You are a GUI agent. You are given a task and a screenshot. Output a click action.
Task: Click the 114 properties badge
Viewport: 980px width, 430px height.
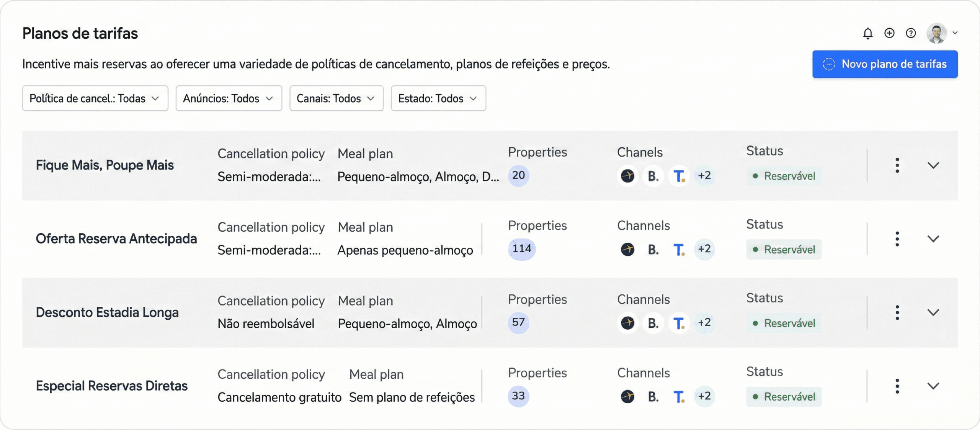click(521, 249)
